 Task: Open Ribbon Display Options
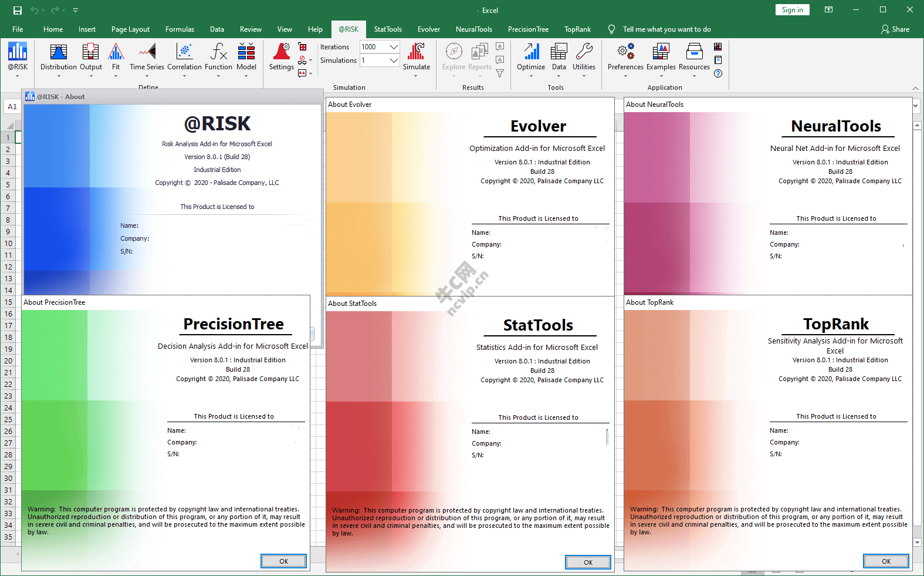point(828,10)
